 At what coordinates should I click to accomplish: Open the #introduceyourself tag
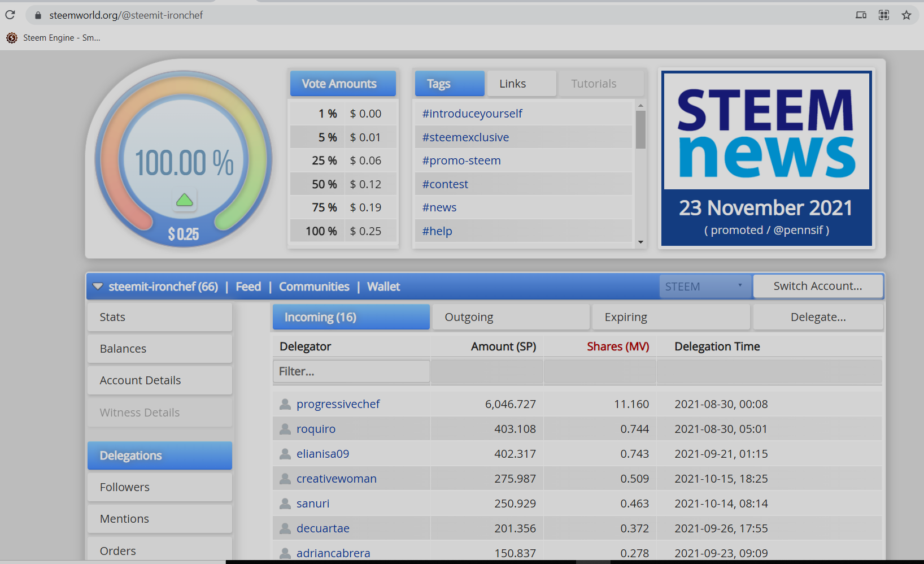(472, 114)
